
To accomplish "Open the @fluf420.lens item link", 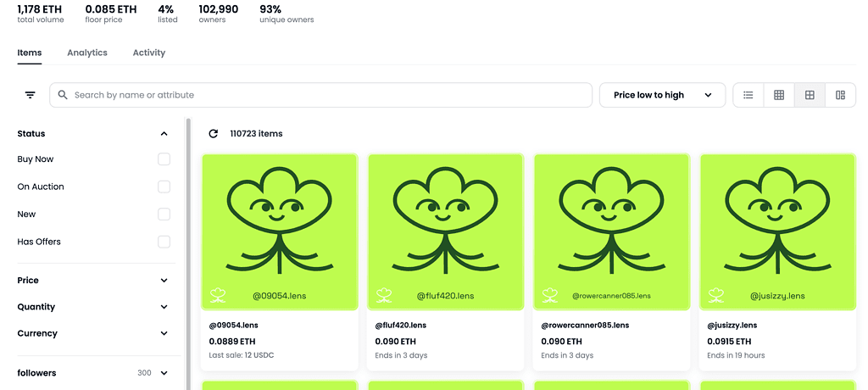I will [401, 325].
